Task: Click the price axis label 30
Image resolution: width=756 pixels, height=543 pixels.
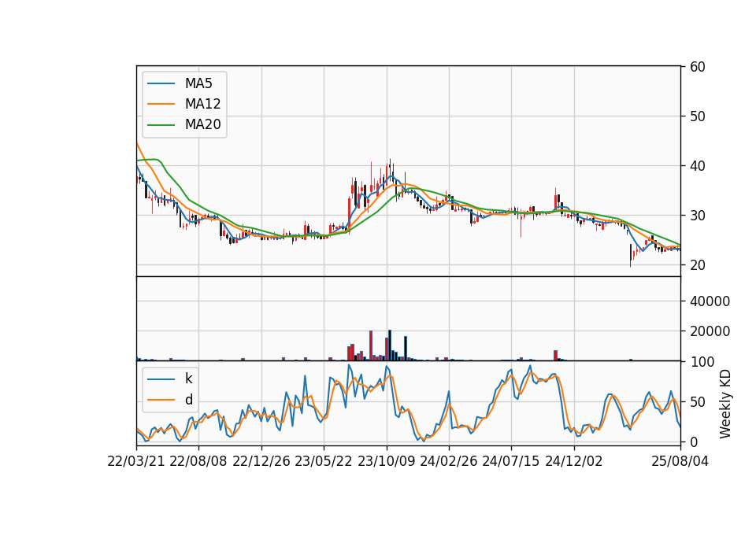Action: 697,216
